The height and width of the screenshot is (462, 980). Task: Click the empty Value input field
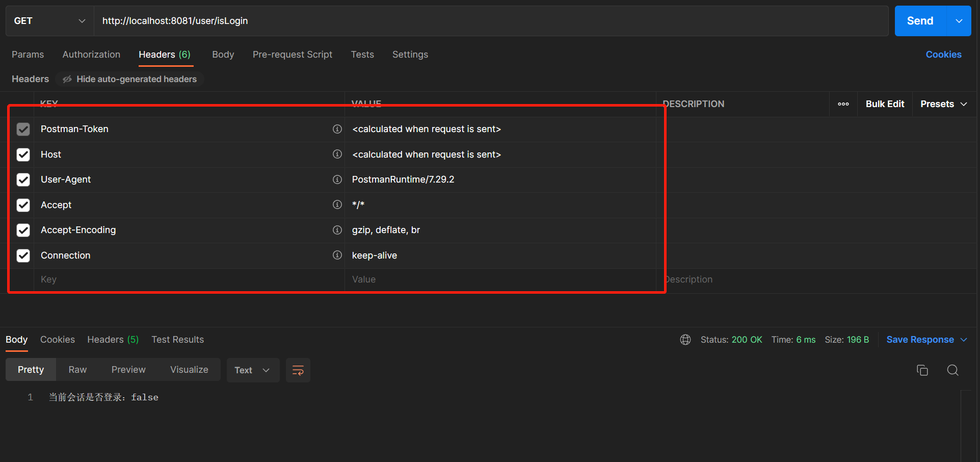tap(500, 279)
